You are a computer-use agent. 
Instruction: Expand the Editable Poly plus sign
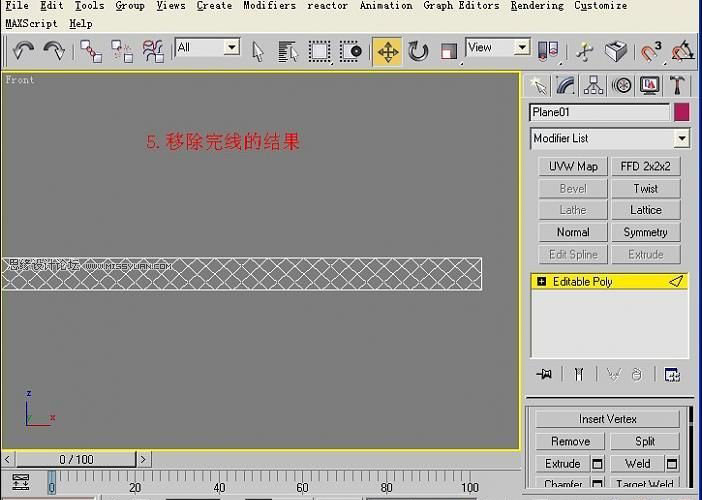click(542, 282)
